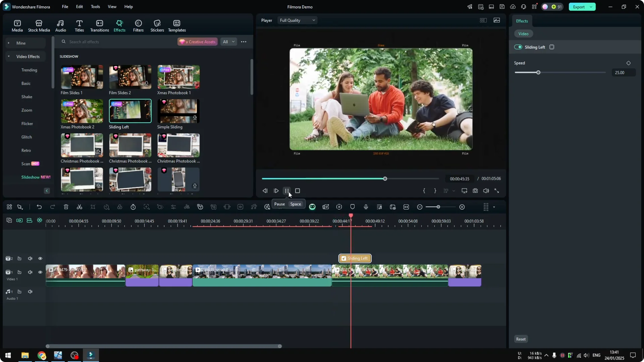
Task: Select the Video pill button
Action: pos(523,34)
